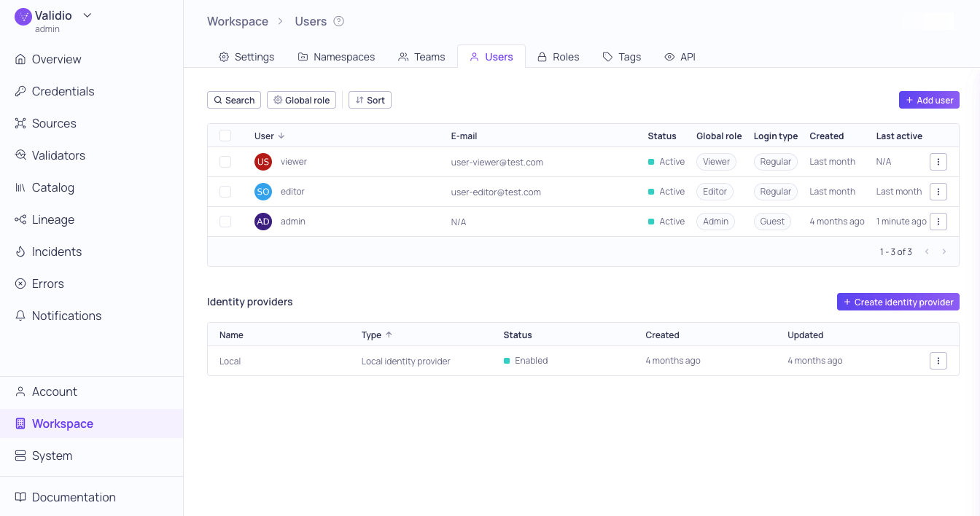Click the Last active column header
The width and height of the screenshot is (980, 516).
pos(899,136)
